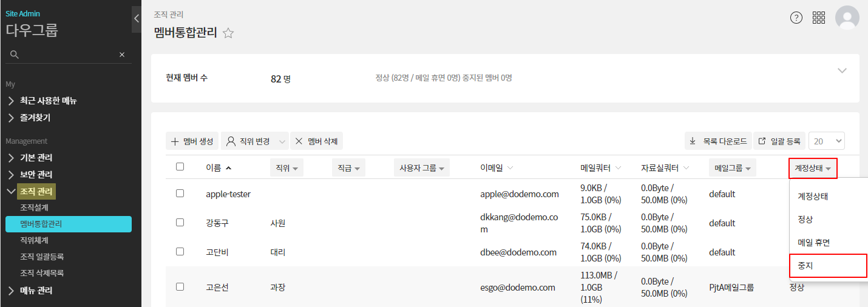Open the 직위 column filter dropdown
This screenshot has height=307, width=868.
[287, 168]
